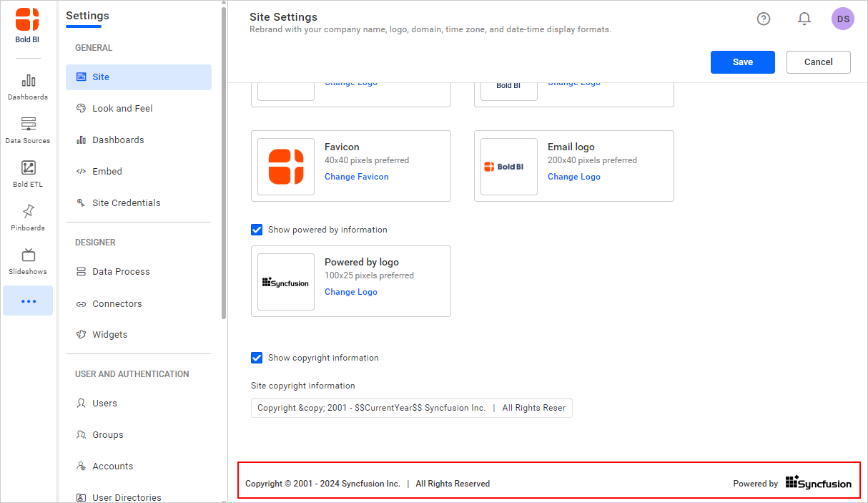Expand the three-dots more menu
The image size is (868, 503).
[x=28, y=301]
